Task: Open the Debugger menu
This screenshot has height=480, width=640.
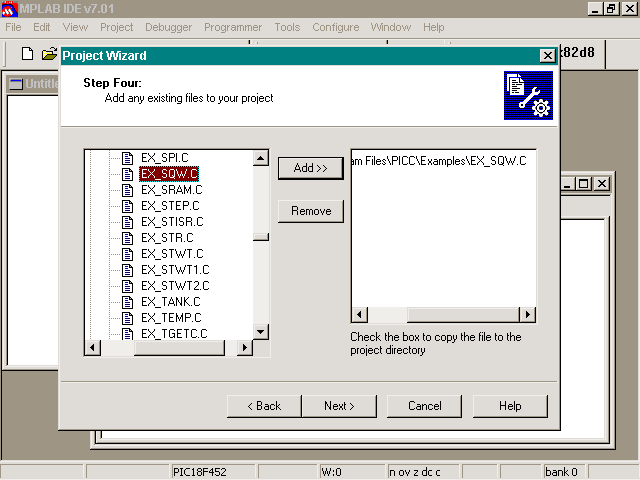Action: [168, 27]
